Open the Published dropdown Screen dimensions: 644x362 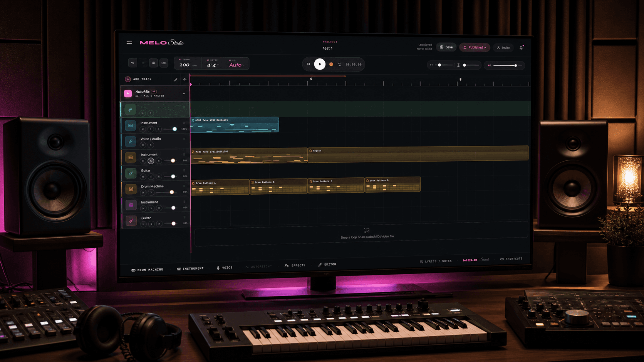point(475,47)
